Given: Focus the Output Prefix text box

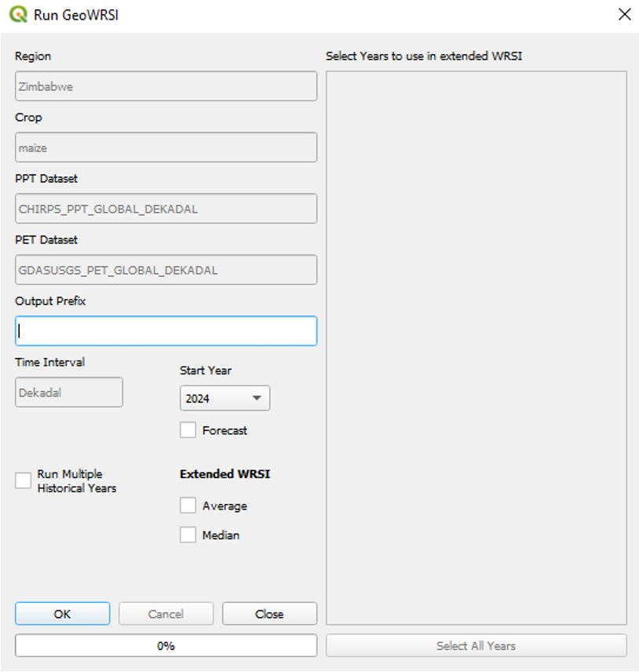Looking at the screenshot, I should click(x=166, y=331).
